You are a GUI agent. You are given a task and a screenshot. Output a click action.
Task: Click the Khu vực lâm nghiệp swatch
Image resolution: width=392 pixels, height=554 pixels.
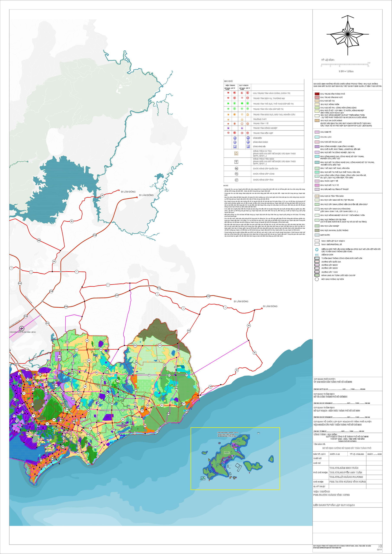(x=317, y=226)
